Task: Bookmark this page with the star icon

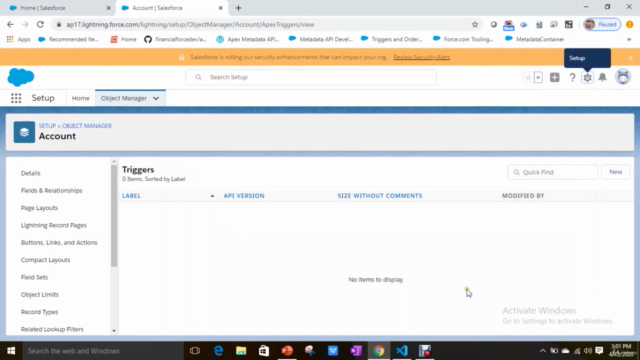Action: (475, 24)
